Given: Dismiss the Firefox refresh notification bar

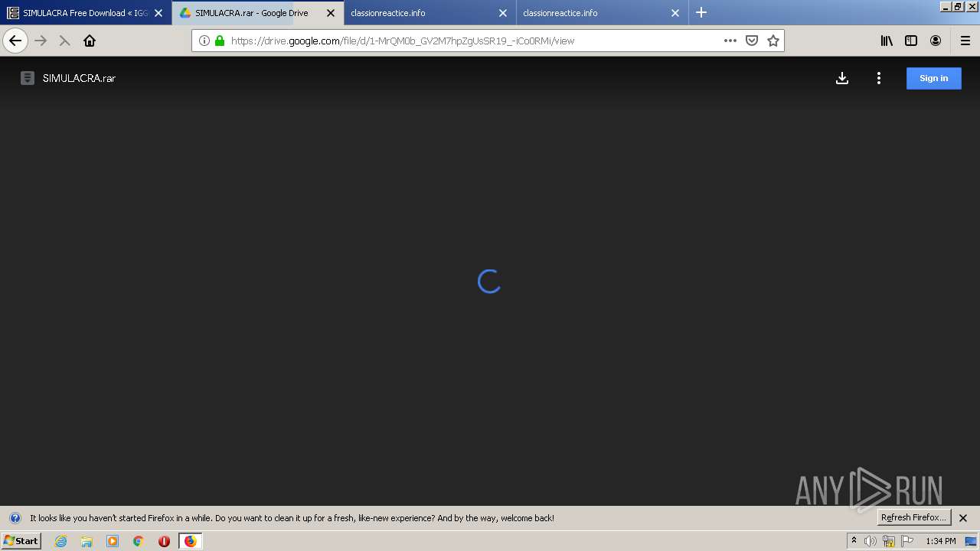Looking at the screenshot, I should pos(963,518).
